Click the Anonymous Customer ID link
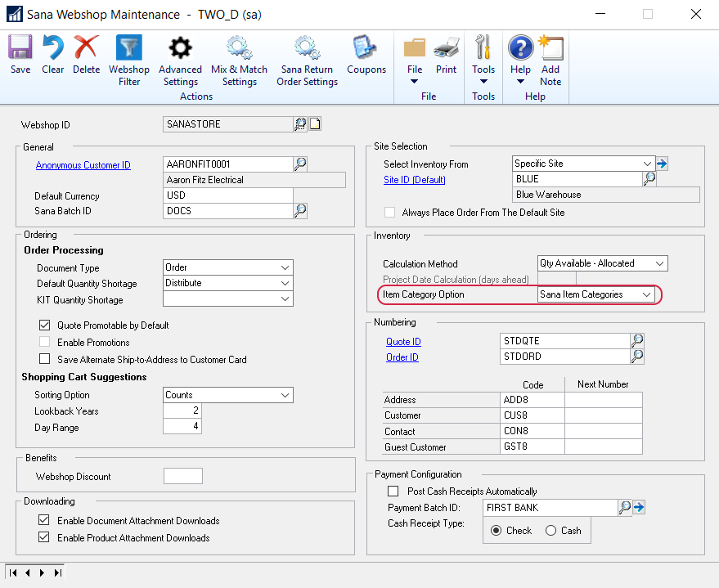 pyautogui.click(x=83, y=165)
